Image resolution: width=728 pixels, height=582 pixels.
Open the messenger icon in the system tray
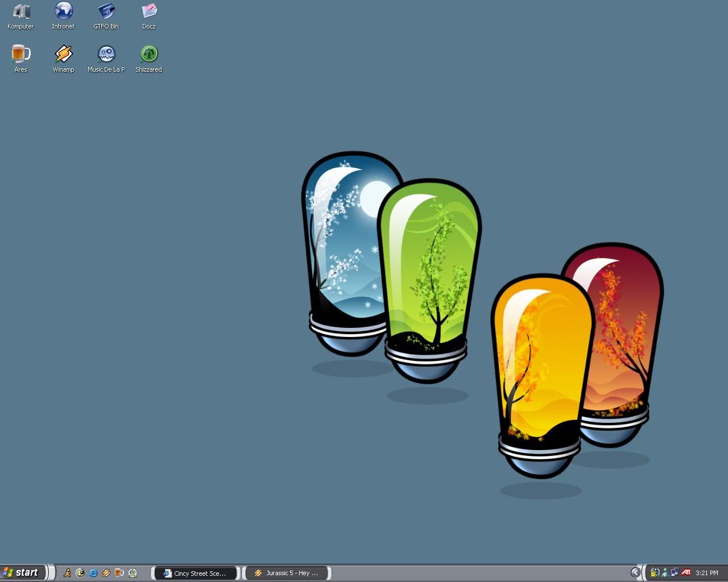point(665,573)
